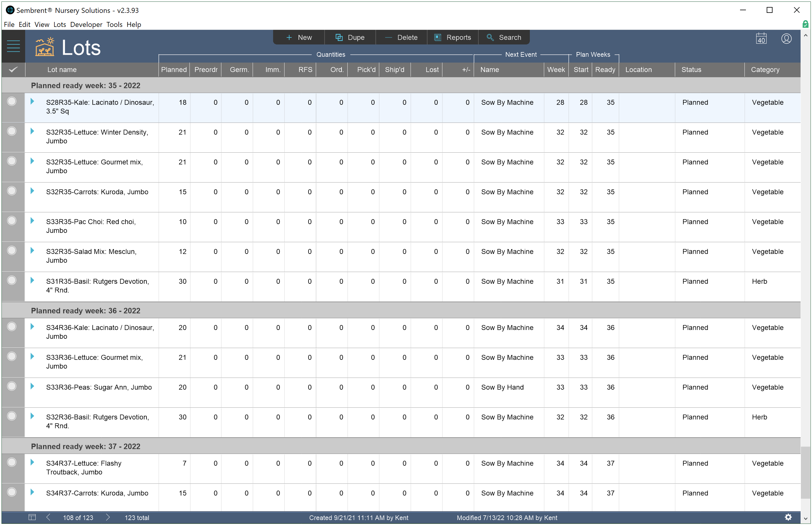Expand the S34R37-Lettuce Flashy Troutback row
Viewport: 812px width, 525px height.
tap(32, 462)
